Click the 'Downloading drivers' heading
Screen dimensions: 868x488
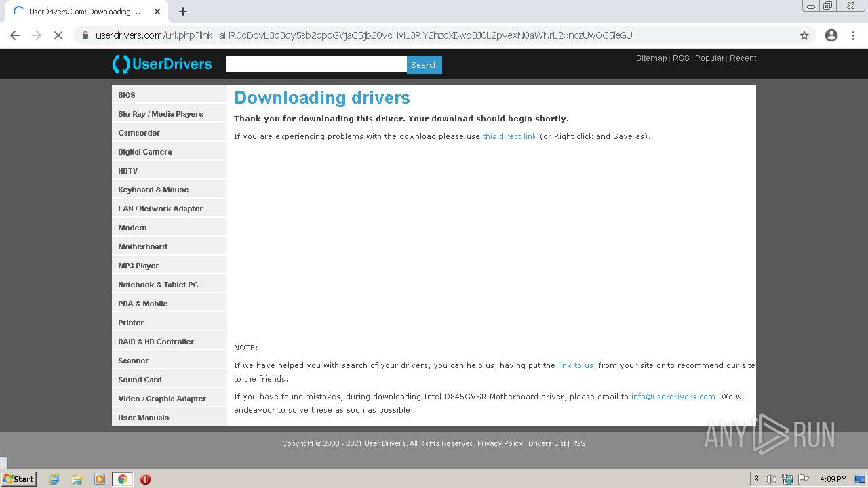[322, 98]
